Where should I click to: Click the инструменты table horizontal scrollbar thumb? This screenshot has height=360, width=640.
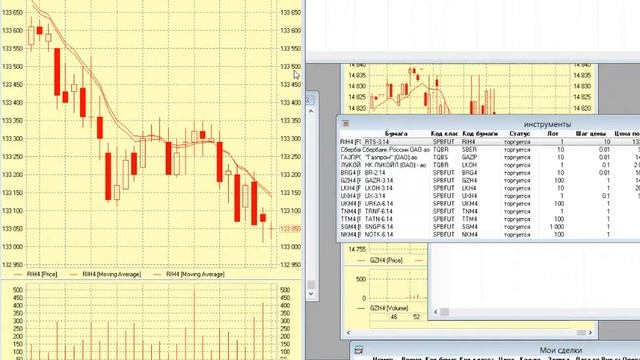coord(444,312)
